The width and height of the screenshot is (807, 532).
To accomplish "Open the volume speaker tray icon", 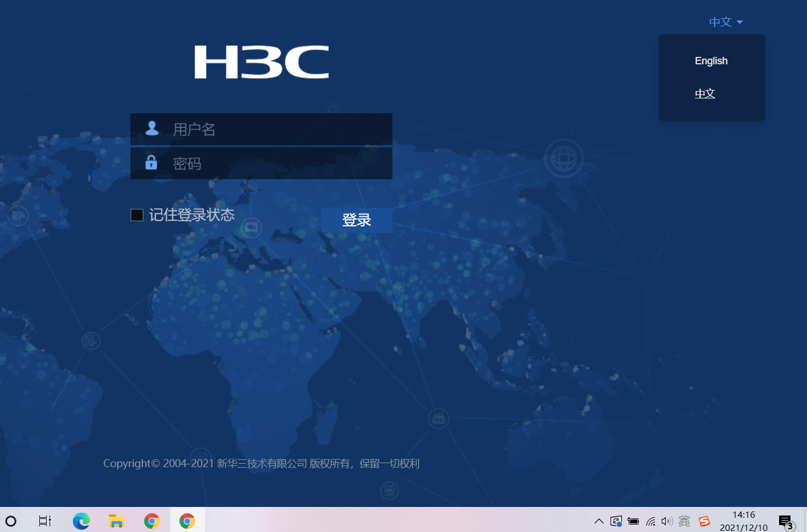I will (667, 521).
